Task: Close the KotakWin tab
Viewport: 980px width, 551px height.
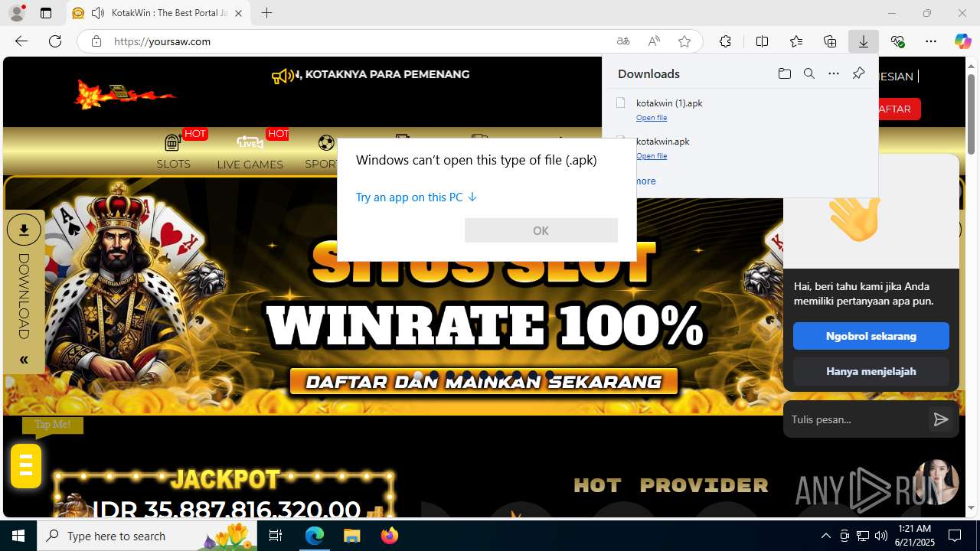Action: click(238, 13)
